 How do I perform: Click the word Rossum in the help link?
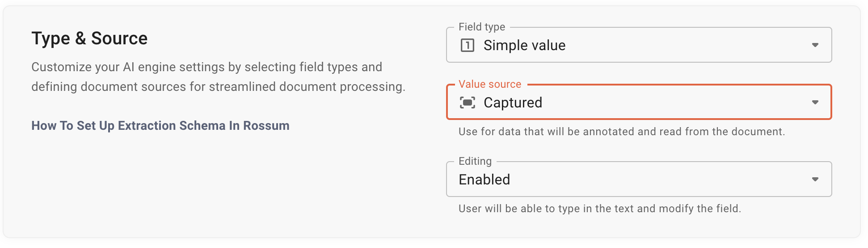pyautogui.click(x=266, y=126)
